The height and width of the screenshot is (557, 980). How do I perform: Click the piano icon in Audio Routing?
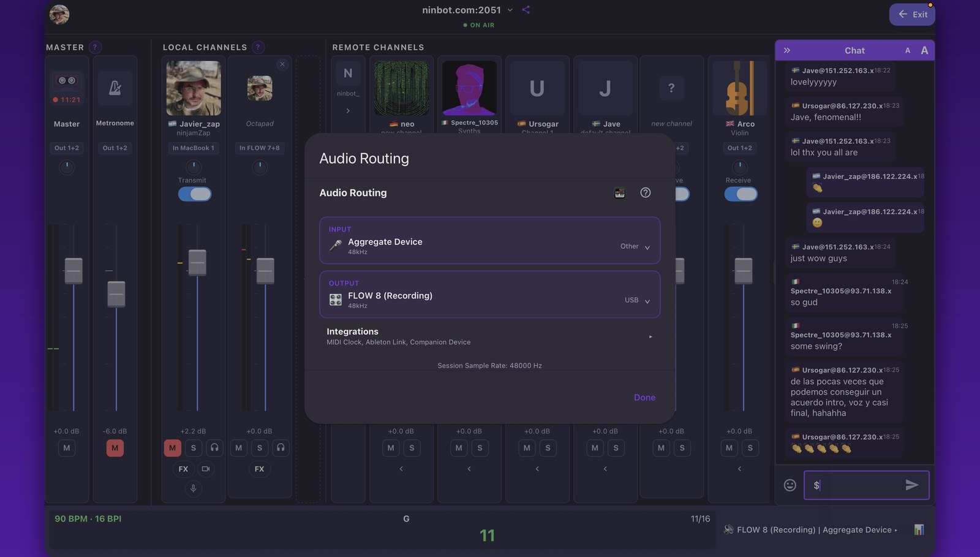(x=620, y=193)
